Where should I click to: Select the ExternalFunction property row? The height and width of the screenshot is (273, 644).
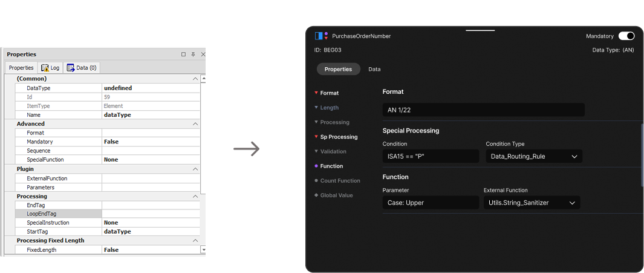pos(108,179)
